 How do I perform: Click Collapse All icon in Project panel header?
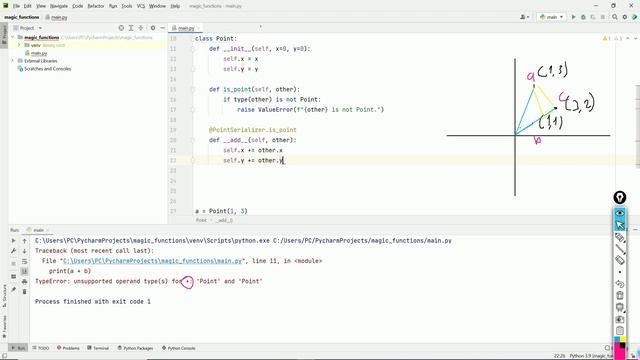point(141,28)
